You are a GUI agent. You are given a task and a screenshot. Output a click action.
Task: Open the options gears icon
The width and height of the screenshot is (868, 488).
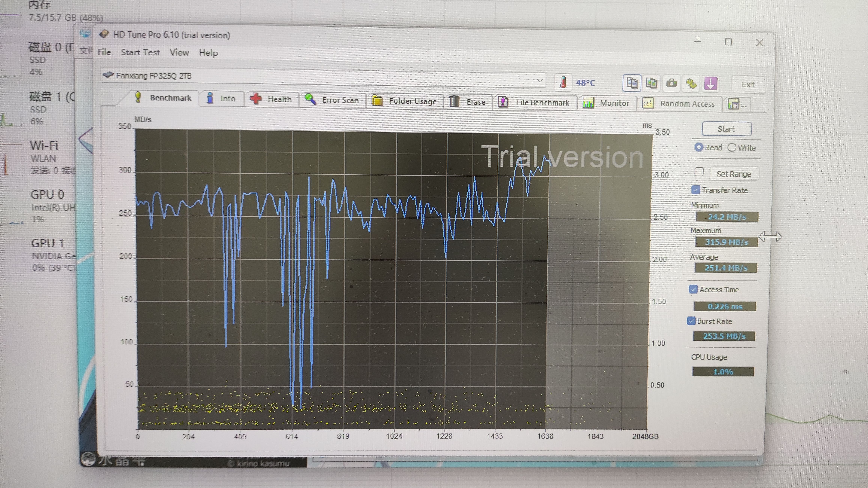[x=691, y=84]
